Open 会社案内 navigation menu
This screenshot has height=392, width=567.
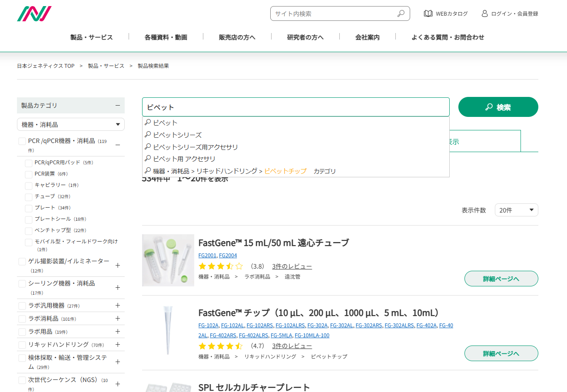click(368, 37)
